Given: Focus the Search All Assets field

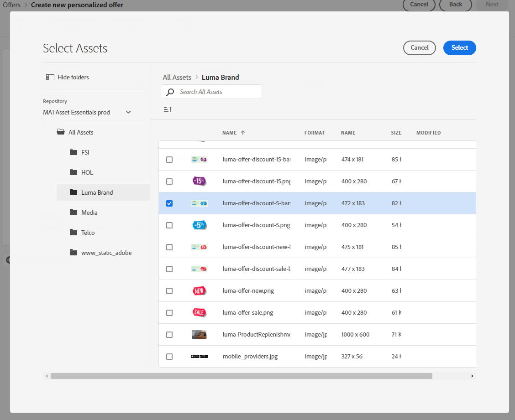Looking at the screenshot, I should pos(211,92).
